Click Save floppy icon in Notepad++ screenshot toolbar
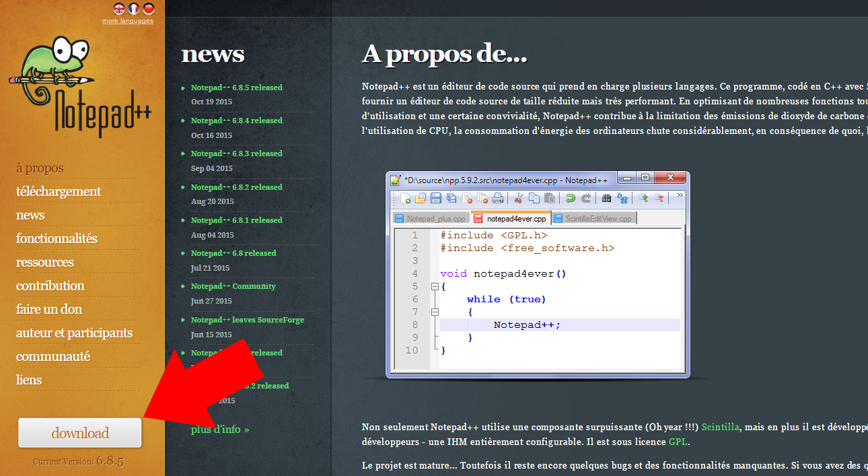This screenshot has width=868, height=476. (436, 198)
